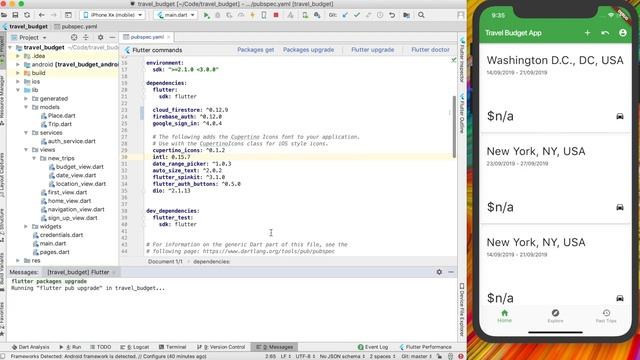Open the Logcat tool window tab

click(x=134, y=347)
